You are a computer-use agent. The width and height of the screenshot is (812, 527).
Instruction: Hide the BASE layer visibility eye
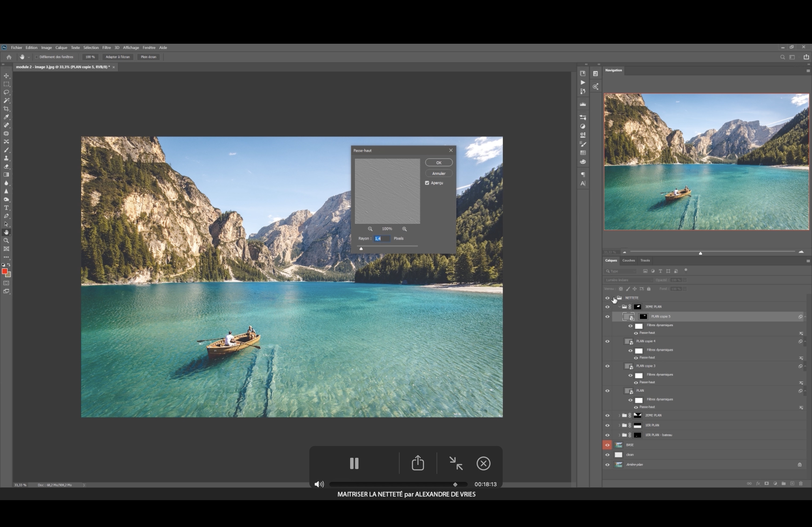point(607,445)
